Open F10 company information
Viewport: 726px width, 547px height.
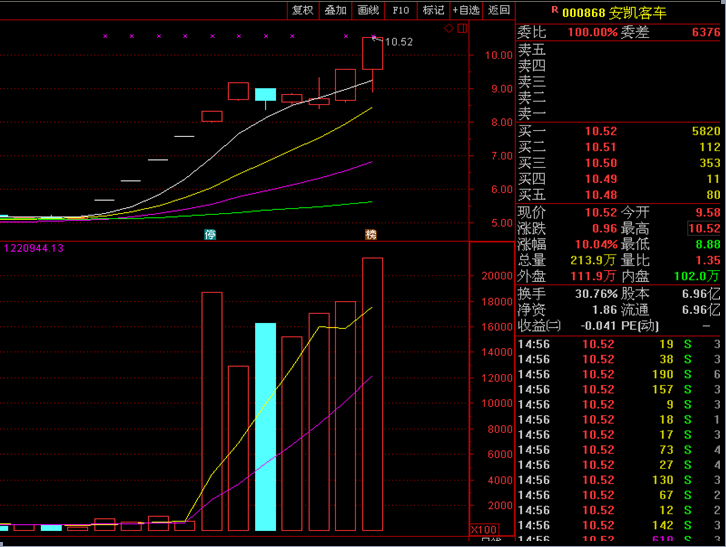[x=401, y=10]
